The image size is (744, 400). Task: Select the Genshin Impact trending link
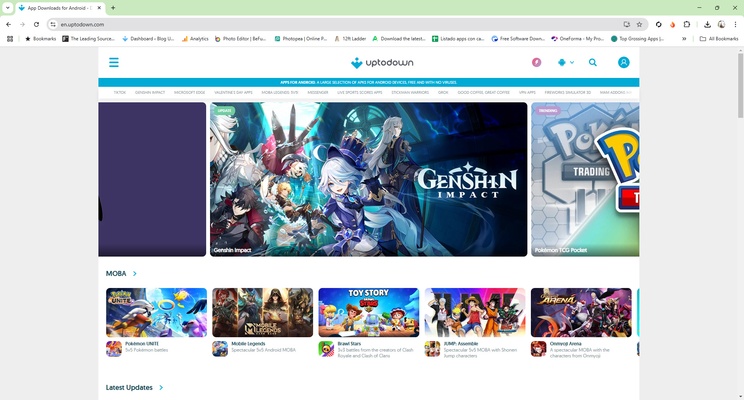click(150, 93)
